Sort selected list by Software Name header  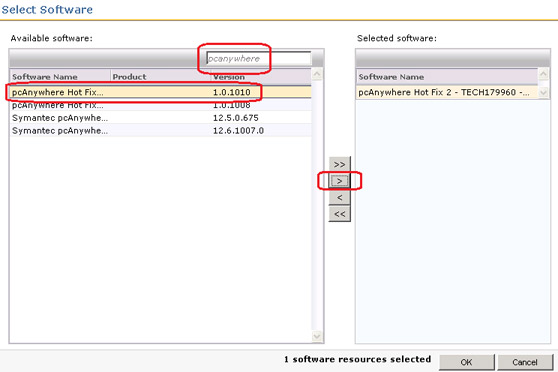447,77
